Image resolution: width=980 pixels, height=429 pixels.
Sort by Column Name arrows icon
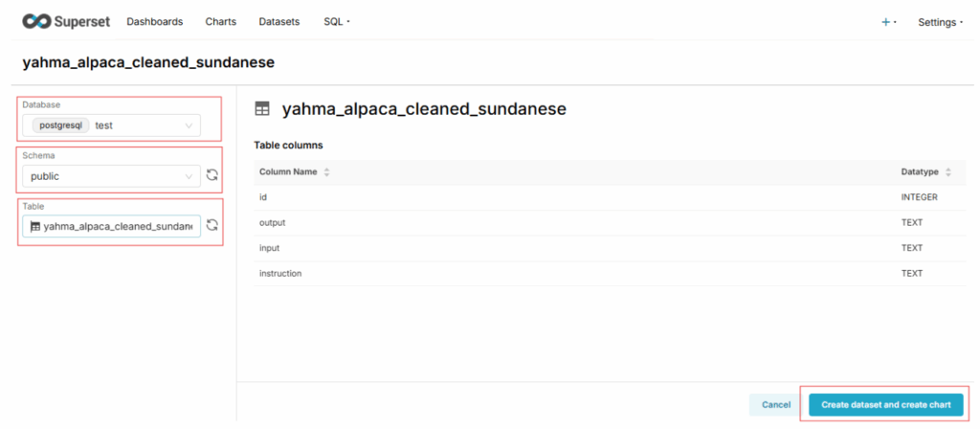coord(326,172)
